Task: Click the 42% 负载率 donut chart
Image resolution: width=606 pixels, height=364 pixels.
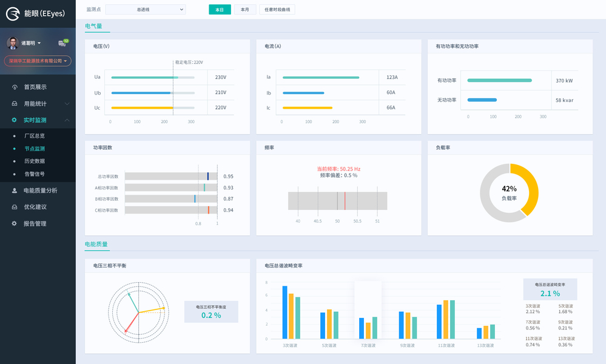Action: (509, 193)
